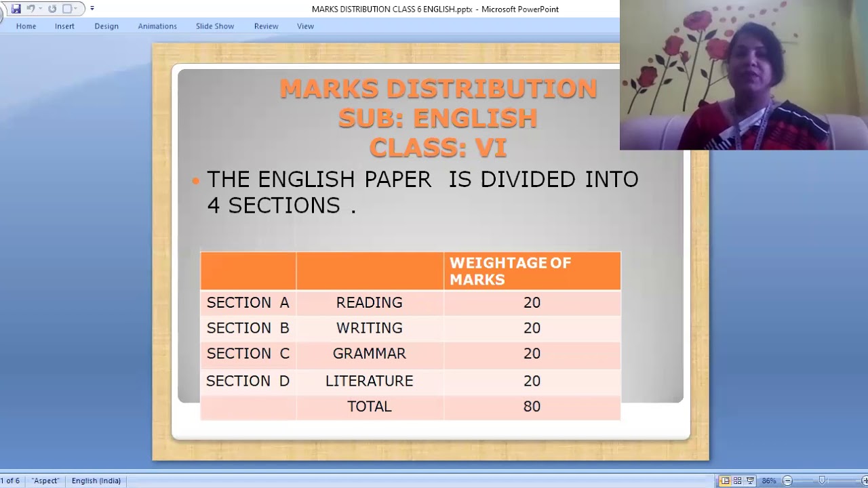Click the zoom slider handle

click(822, 481)
